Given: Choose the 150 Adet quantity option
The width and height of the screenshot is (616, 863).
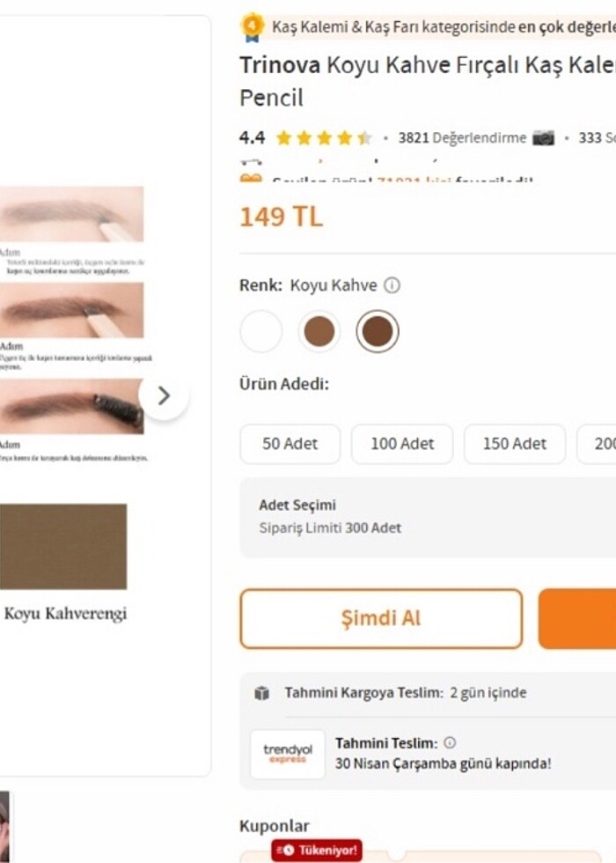Looking at the screenshot, I should point(515,444).
